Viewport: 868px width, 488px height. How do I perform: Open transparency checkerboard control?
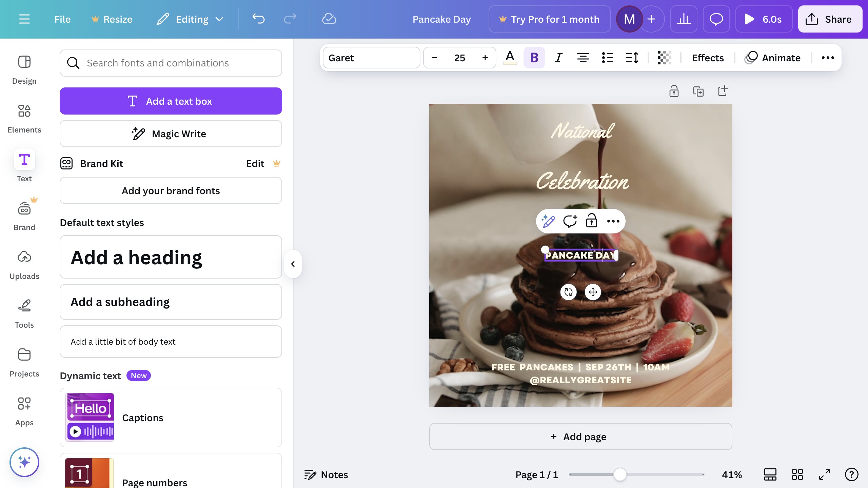pyautogui.click(x=664, y=58)
